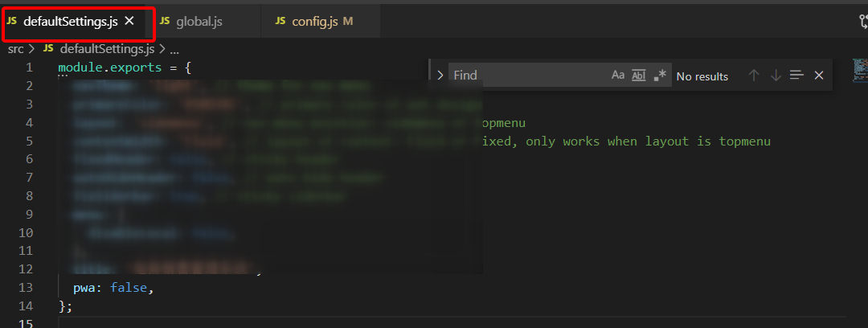
Task: Enable regular expression search
Action: point(660,75)
